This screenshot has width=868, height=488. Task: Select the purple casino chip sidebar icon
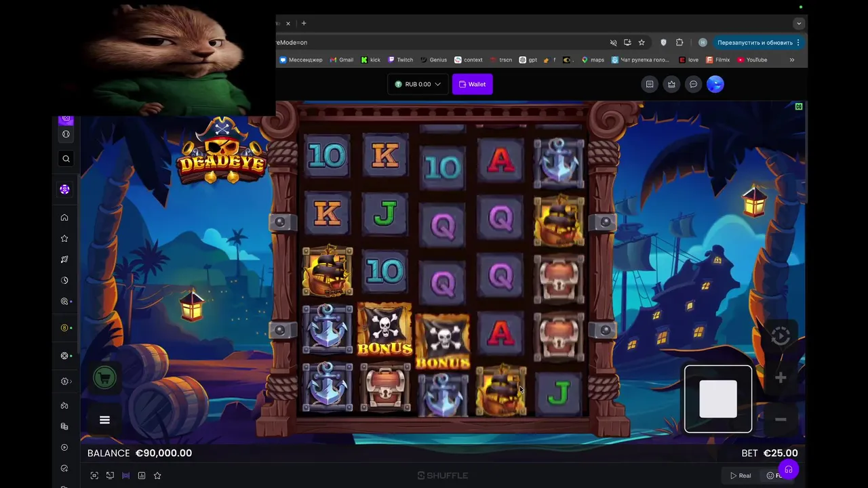(x=64, y=190)
